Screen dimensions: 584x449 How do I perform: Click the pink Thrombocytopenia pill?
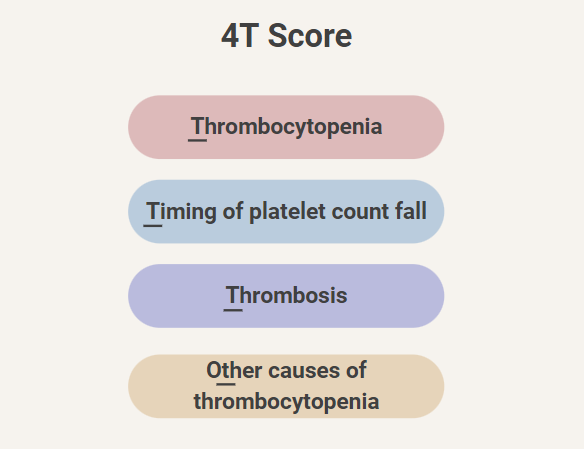286,127
